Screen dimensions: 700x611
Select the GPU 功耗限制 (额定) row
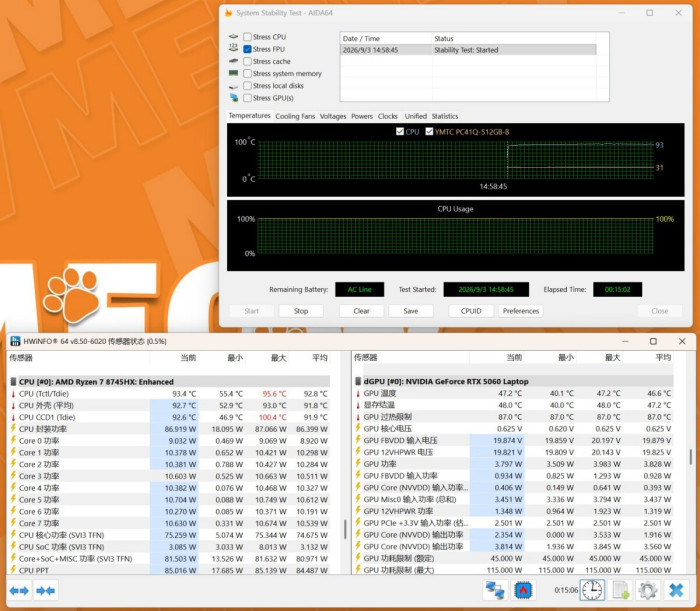pos(514,558)
